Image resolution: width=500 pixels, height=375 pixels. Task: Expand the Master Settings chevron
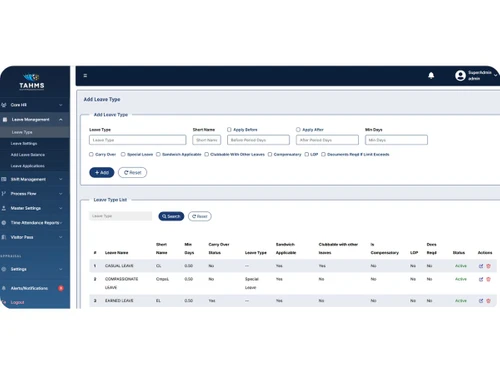click(61, 208)
